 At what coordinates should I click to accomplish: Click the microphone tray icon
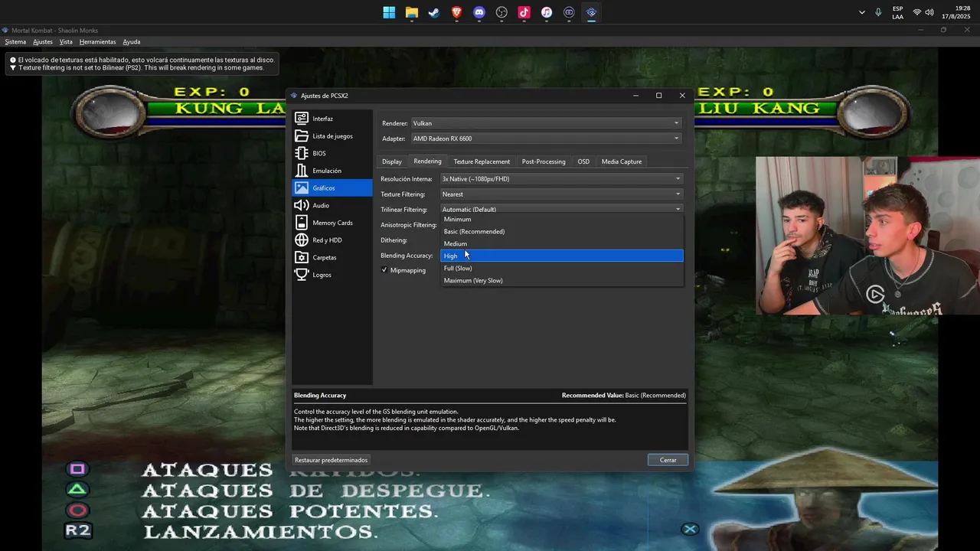pos(878,12)
